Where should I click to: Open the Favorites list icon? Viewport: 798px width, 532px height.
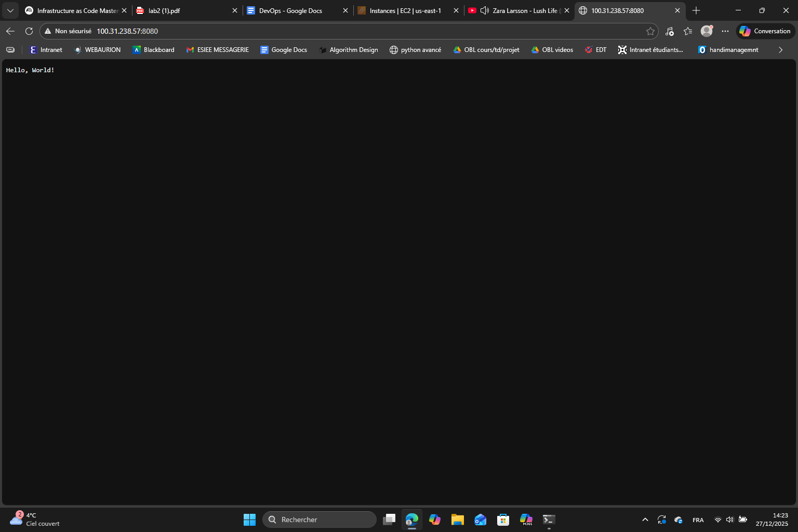pyautogui.click(x=688, y=31)
